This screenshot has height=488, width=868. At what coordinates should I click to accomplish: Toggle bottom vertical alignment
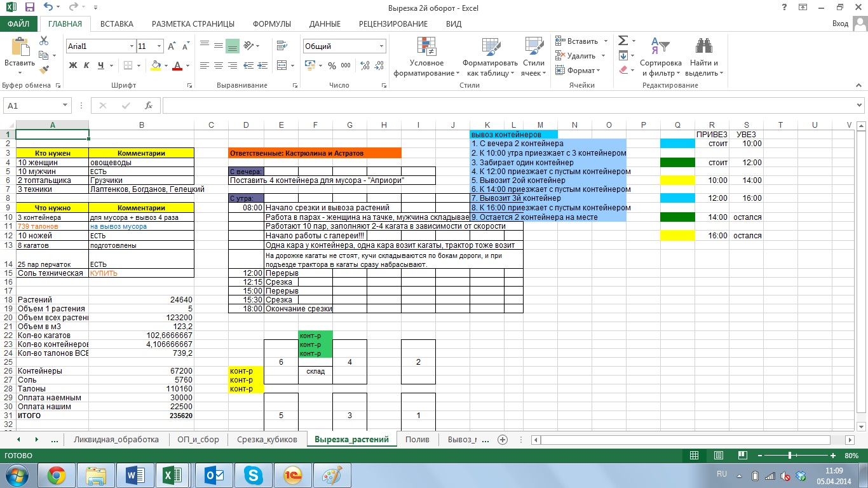(233, 46)
